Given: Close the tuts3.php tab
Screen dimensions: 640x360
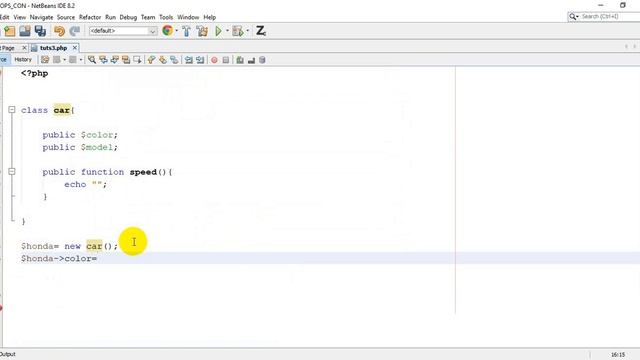Looking at the screenshot, I should tap(75, 48).
